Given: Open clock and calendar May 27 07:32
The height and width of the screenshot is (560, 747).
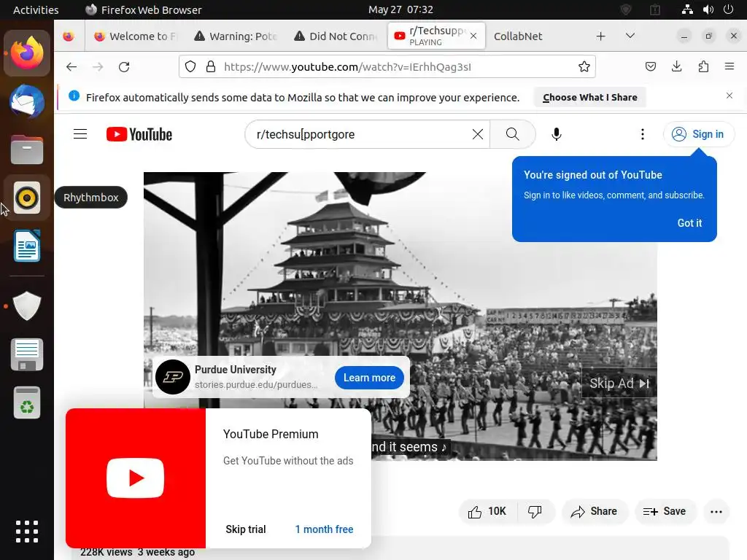Looking at the screenshot, I should [x=400, y=9].
